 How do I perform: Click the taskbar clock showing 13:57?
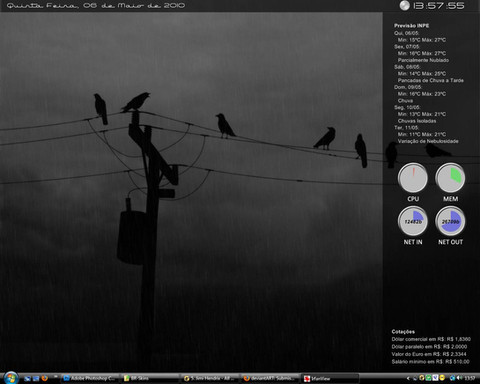pyautogui.click(x=470, y=378)
